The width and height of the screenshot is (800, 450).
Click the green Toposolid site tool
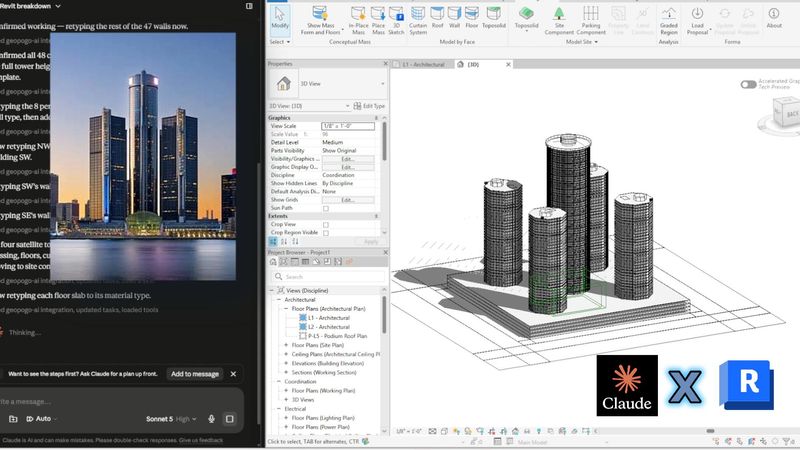[526, 17]
